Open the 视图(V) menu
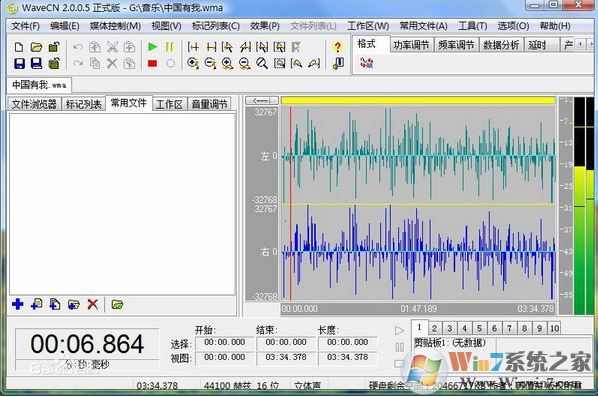Viewport: 598px width, 397px height. click(166, 26)
